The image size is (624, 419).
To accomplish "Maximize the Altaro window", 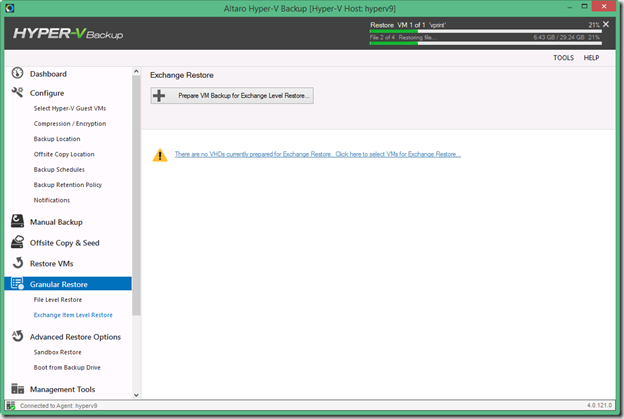I will point(584,6).
